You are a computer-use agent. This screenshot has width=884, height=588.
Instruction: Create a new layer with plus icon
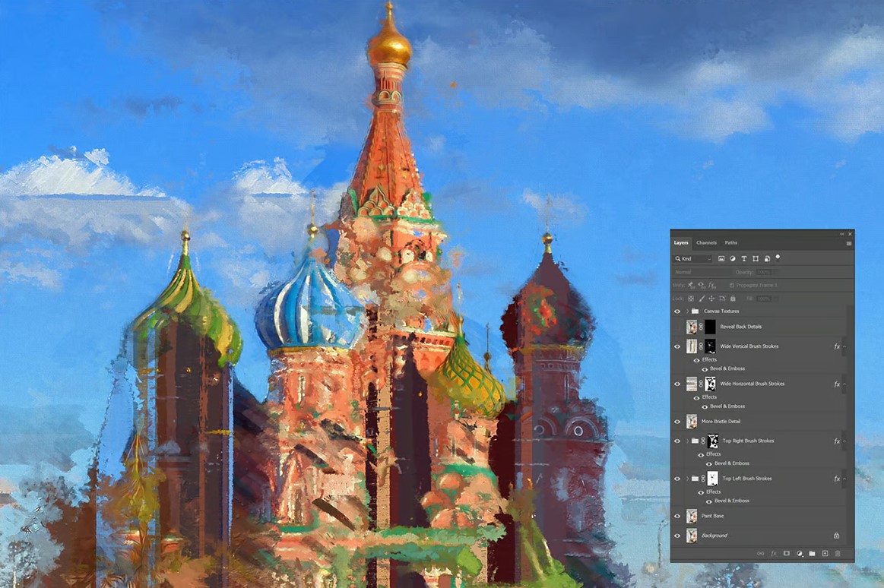click(x=825, y=554)
